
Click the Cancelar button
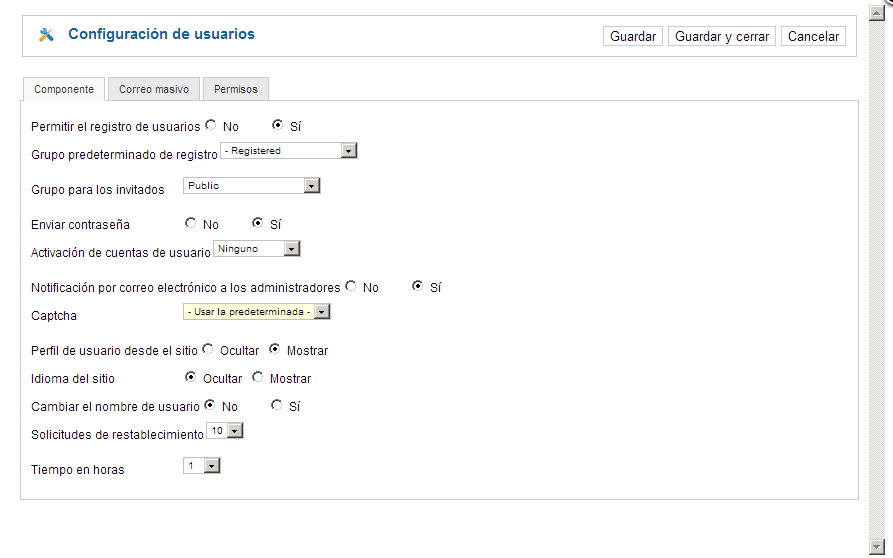click(x=813, y=36)
